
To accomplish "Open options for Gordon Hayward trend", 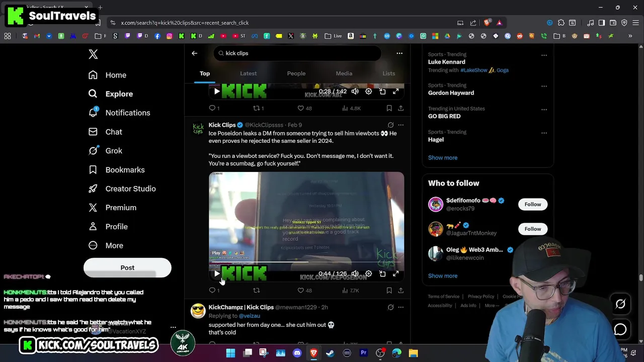I will click(544, 86).
